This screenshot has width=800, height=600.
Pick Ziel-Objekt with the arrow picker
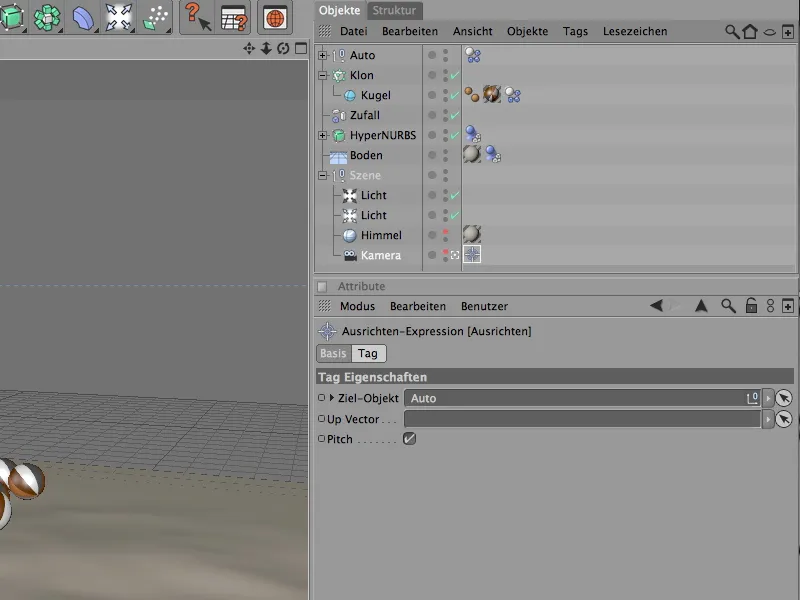(784, 398)
